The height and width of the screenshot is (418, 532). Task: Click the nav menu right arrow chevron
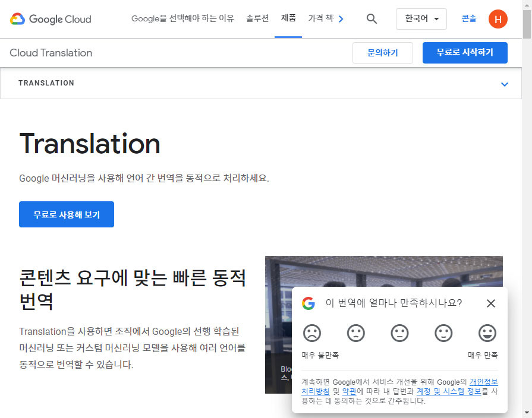tap(341, 19)
